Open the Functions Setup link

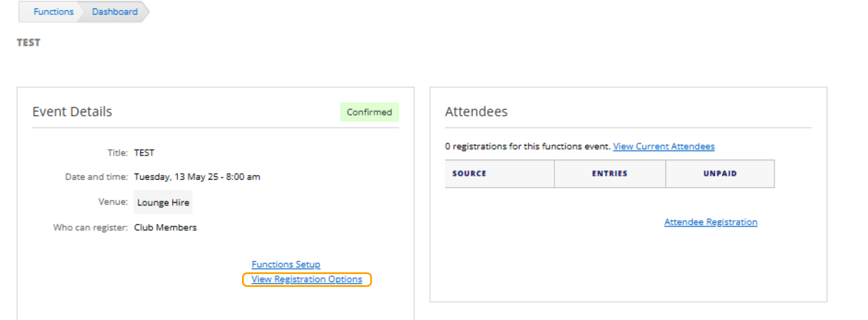[x=286, y=264]
